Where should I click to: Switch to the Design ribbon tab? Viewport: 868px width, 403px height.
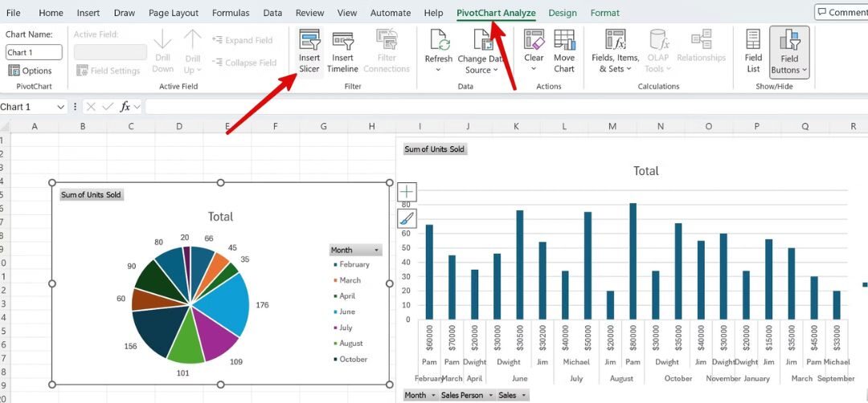(x=563, y=13)
